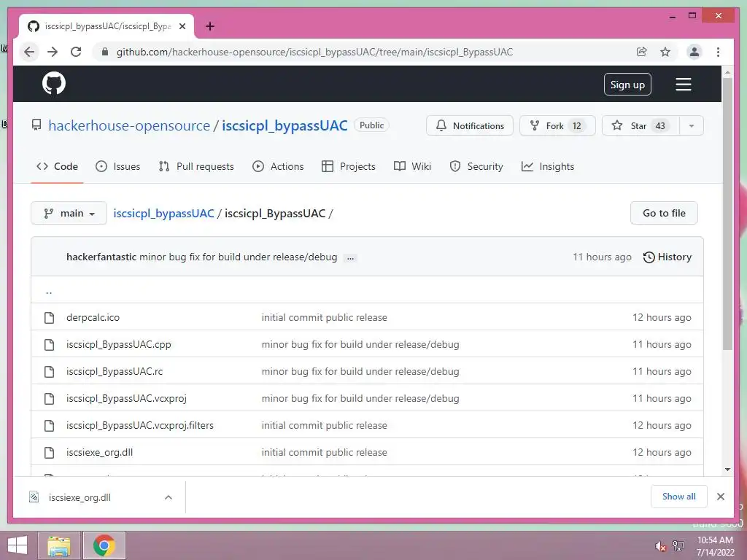The width and height of the screenshot is (747, 560).
Task: Open the main branch dropdown
Action: pyautogui.click(x=69, y=214)
